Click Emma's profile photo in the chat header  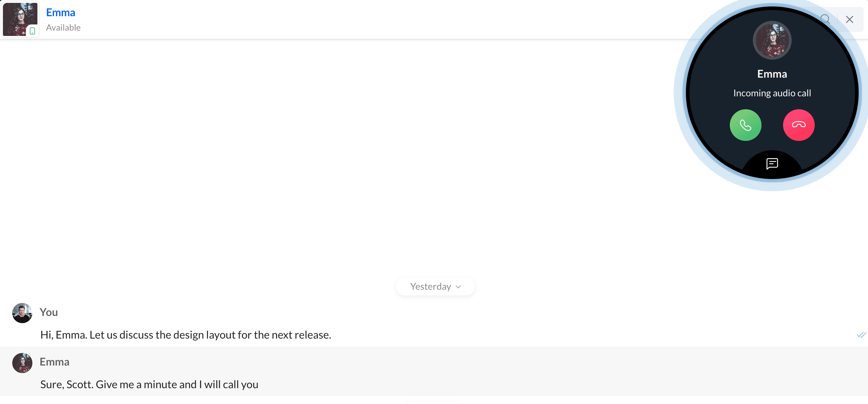click(20, 19)
